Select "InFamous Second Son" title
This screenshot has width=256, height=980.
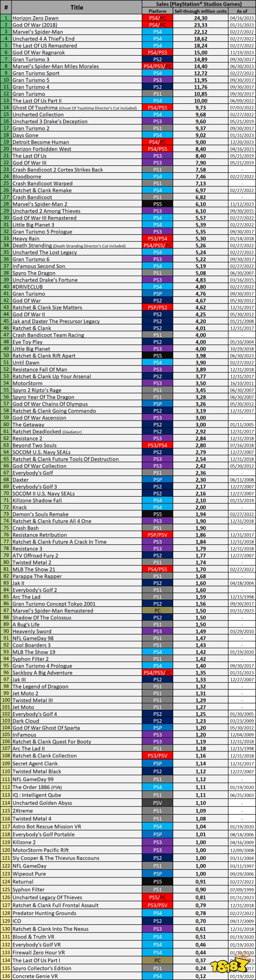coord(39,266)
